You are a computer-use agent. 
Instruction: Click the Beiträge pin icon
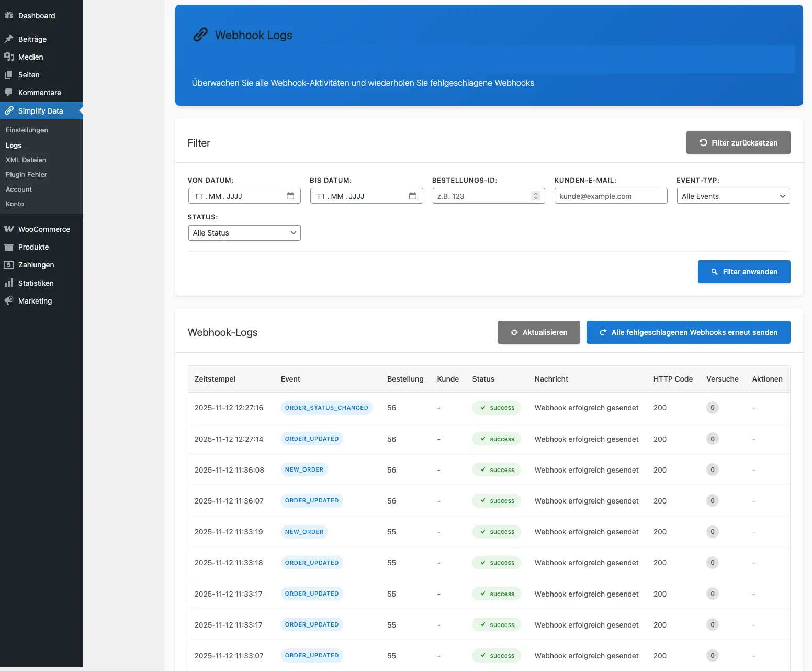coord(9,39)
